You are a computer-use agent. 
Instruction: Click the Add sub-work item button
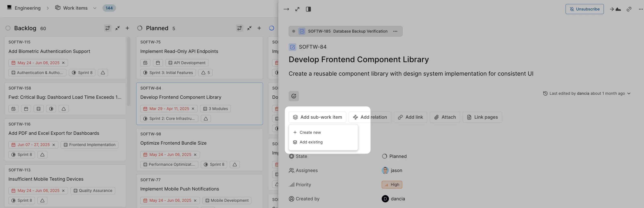tap(317, 117)
